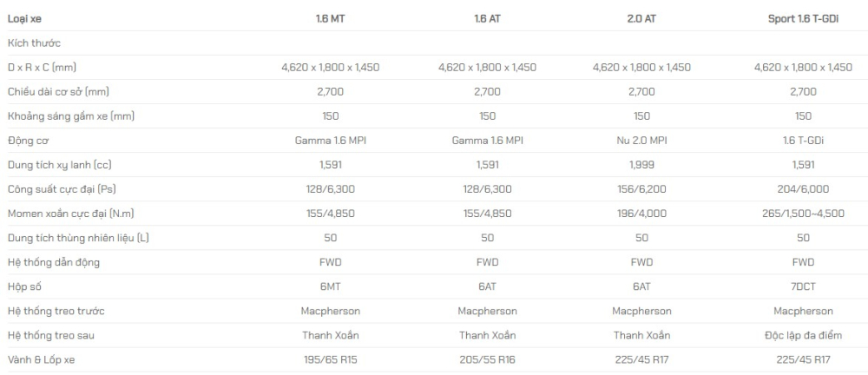The image size is (868, 375).
Task: Click the Hộp số row label
Action: 24,287
